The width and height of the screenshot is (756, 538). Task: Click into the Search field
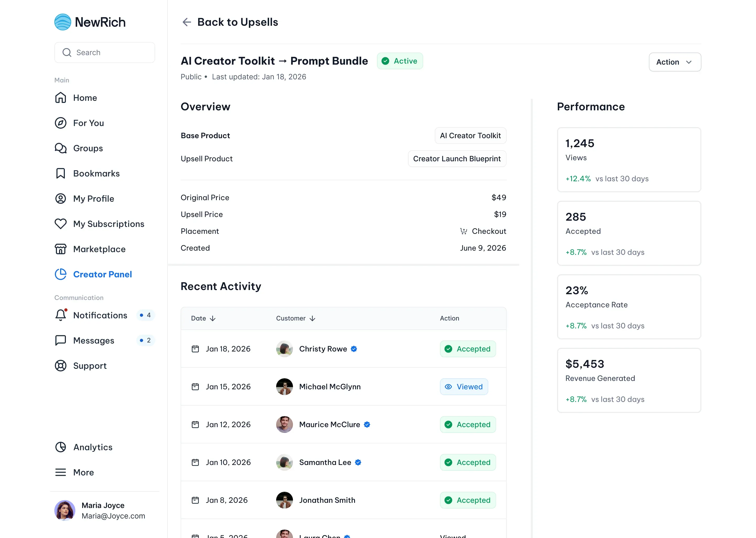click(104, 52)
